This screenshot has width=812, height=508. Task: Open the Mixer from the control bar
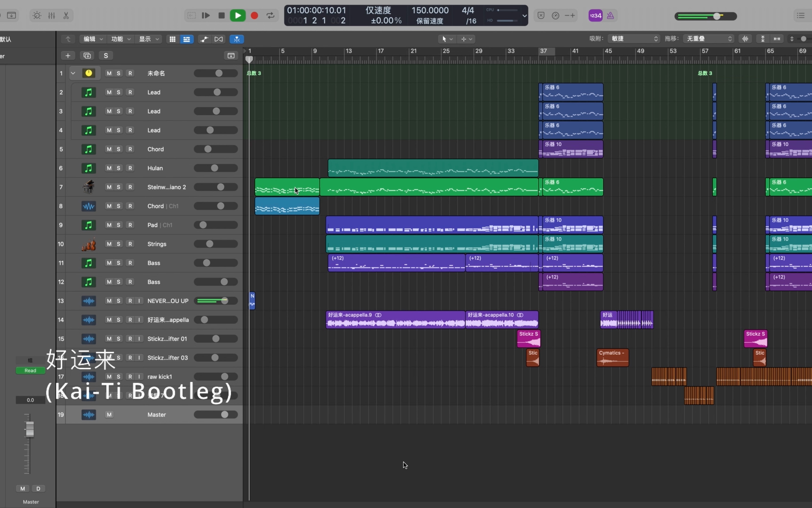52,15
